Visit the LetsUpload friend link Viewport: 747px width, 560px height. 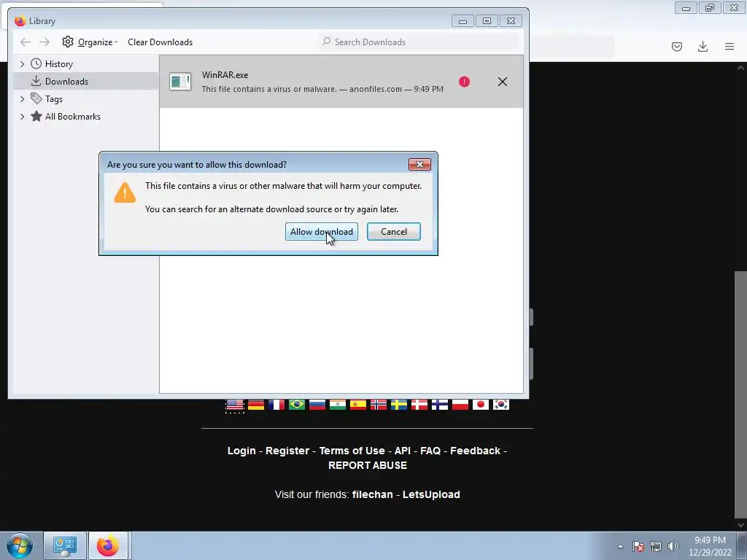point(431,494)
